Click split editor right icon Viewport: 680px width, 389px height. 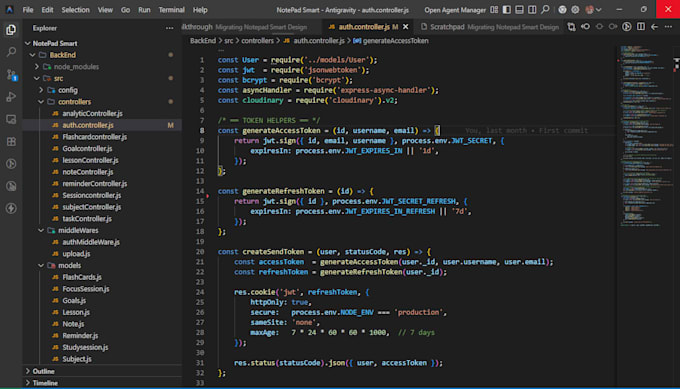[641, 27]
